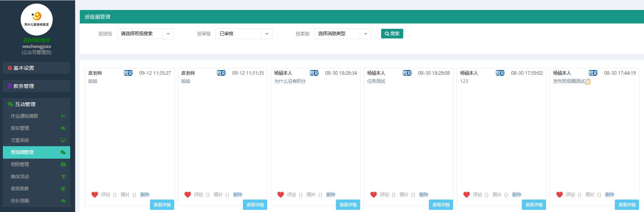The height and width of the screenshot is (212, 644).
Task: View details of 09-12 11:35:27 post
Action: [162, 205]
